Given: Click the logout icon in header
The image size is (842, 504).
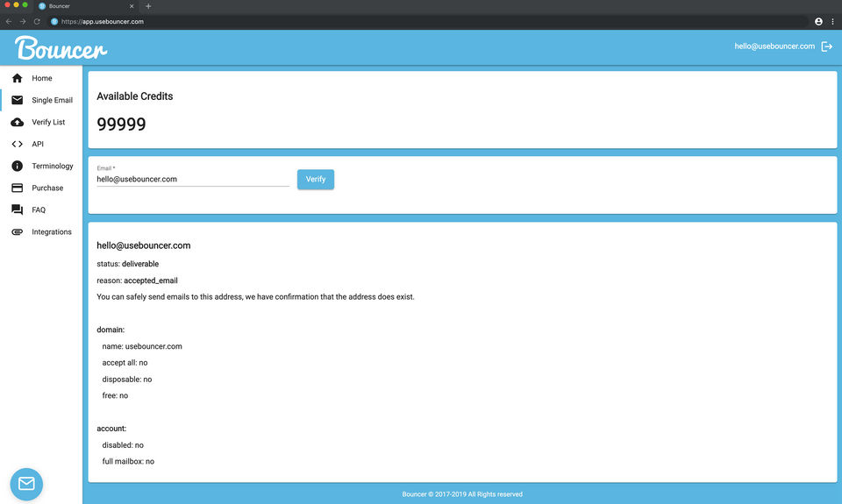Looking at the screenshot, I should pyautogui.click(x=827, y=46).
